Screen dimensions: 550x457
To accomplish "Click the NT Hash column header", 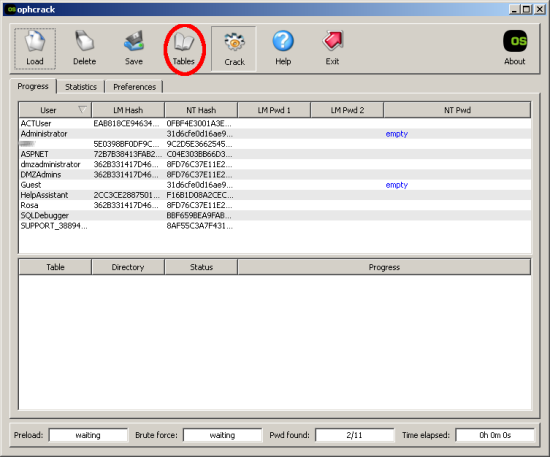I will click(201, 110).
